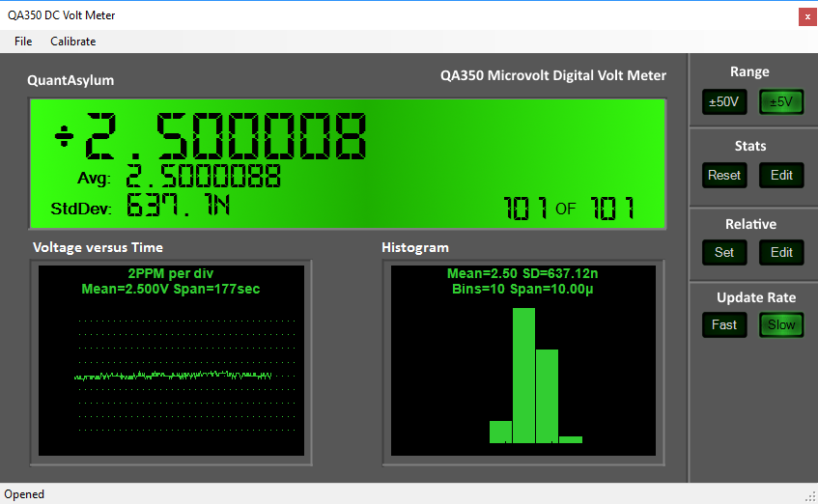Click the window resize grip in corner
The image size is (818, 504).
(810, 496)
